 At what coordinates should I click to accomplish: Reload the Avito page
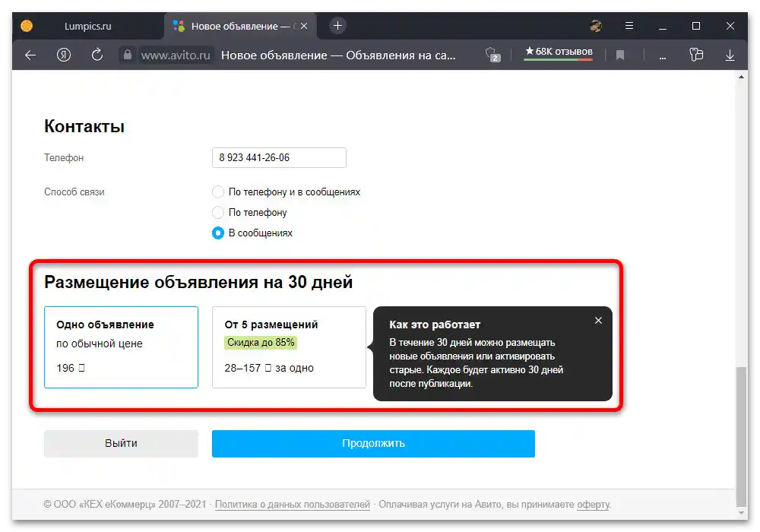pos(97,55)
